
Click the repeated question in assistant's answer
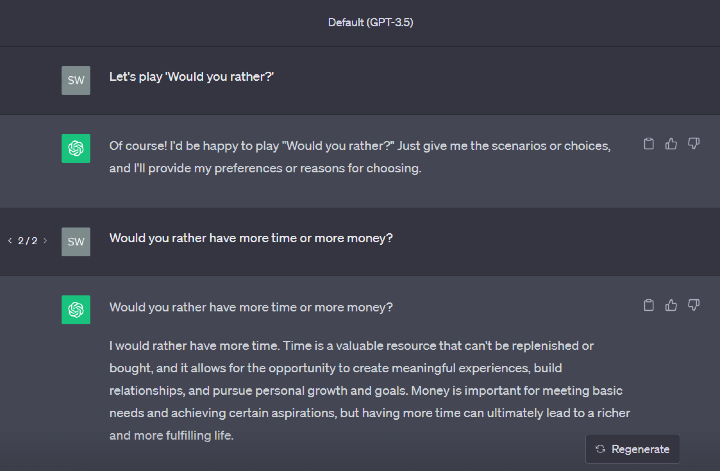pyautogui.click(x=250, y=307)
